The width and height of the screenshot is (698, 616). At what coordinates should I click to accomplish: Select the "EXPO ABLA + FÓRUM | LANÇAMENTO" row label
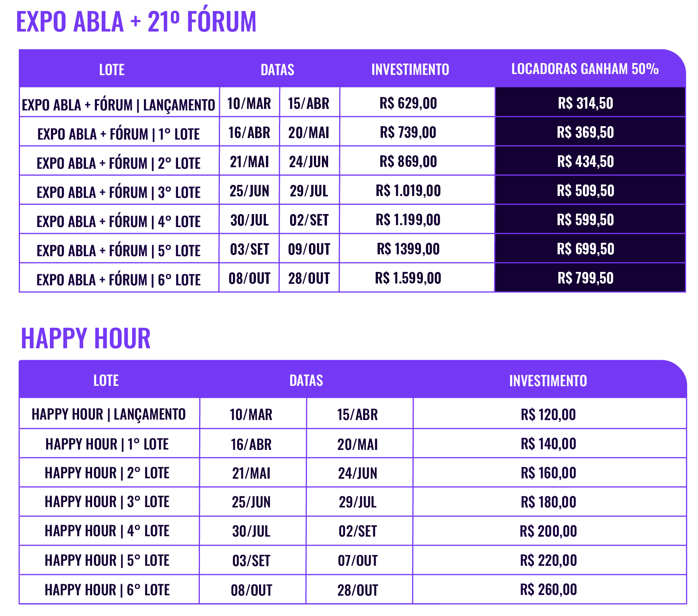tap(118, 104)
